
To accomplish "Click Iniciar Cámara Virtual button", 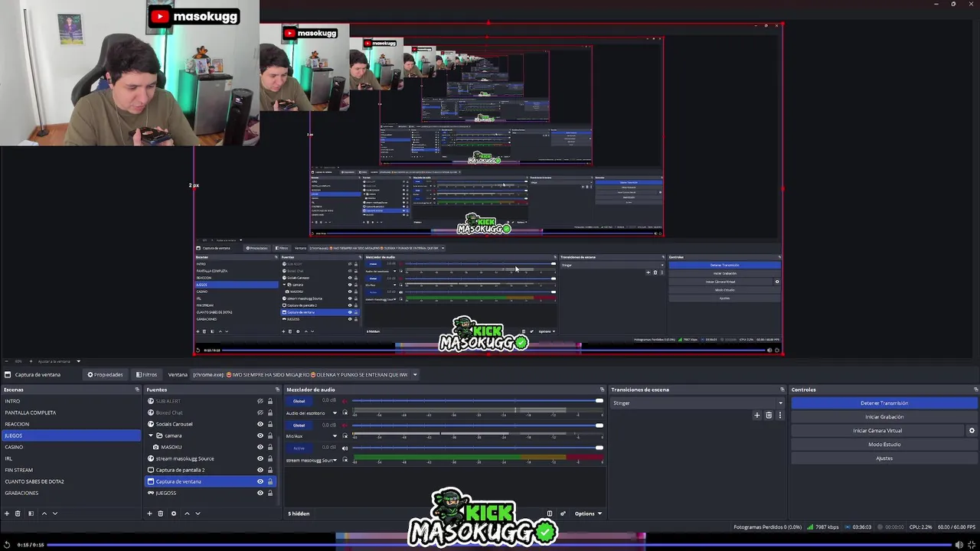I will coord(878,431).
